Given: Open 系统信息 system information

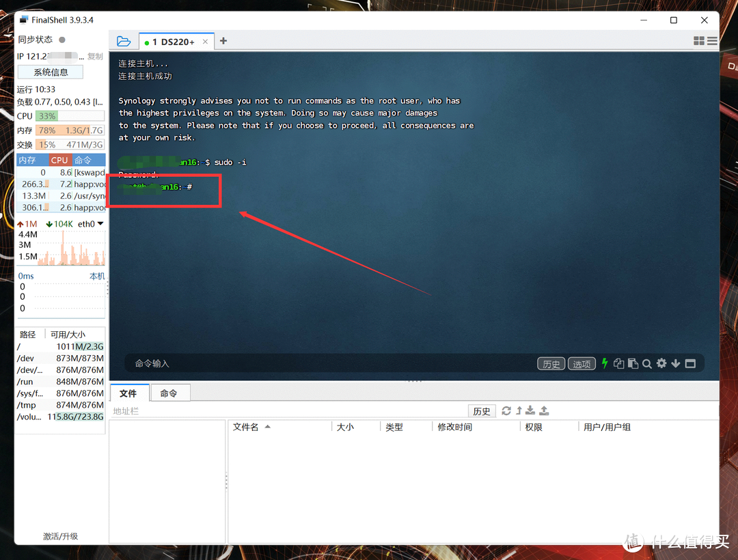Looking at the screenshot, I should coord(50,71).
